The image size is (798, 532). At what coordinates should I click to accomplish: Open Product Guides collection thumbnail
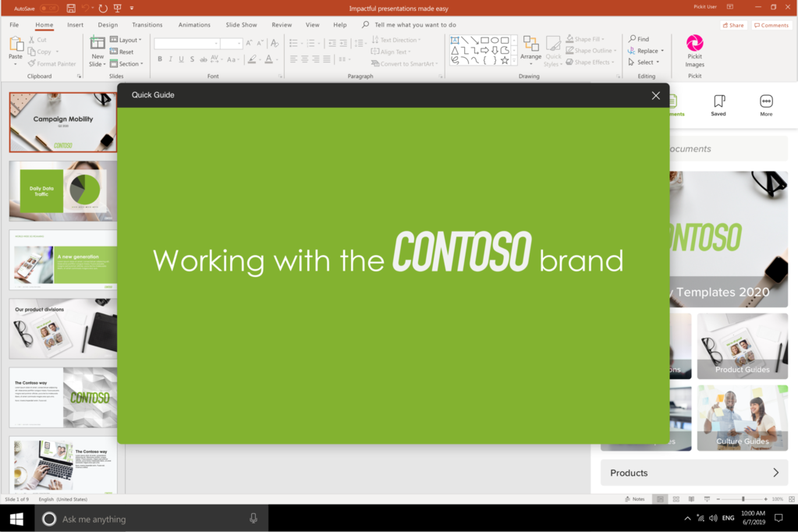pyautogui.click(x=743, y=346)
